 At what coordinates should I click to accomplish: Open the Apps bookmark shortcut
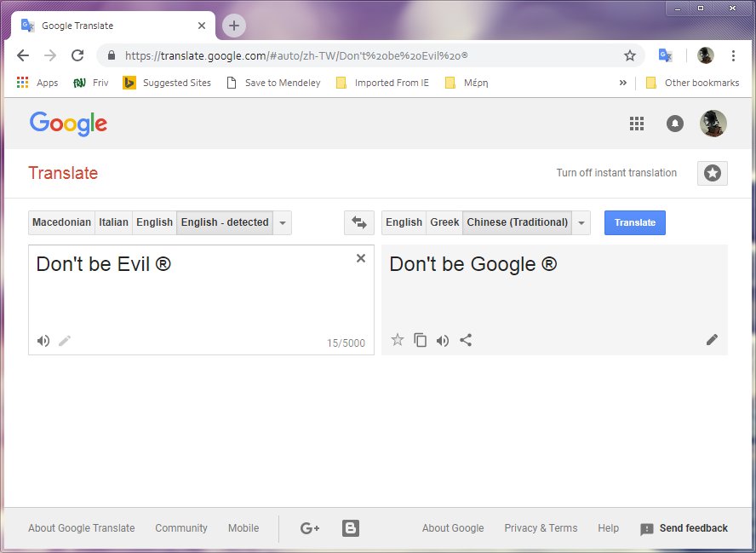click(x=37, y=83)
